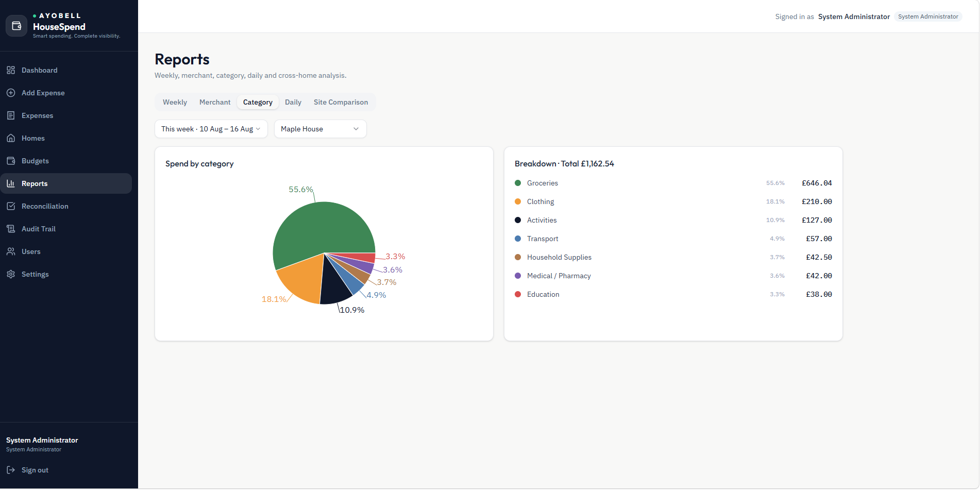
Task: Click the Settings gear icon
Action: [11, 274]
